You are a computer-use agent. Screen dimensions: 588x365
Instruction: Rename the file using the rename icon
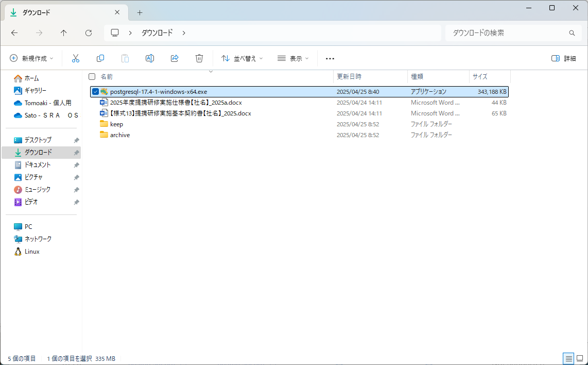tap(150, 58)
